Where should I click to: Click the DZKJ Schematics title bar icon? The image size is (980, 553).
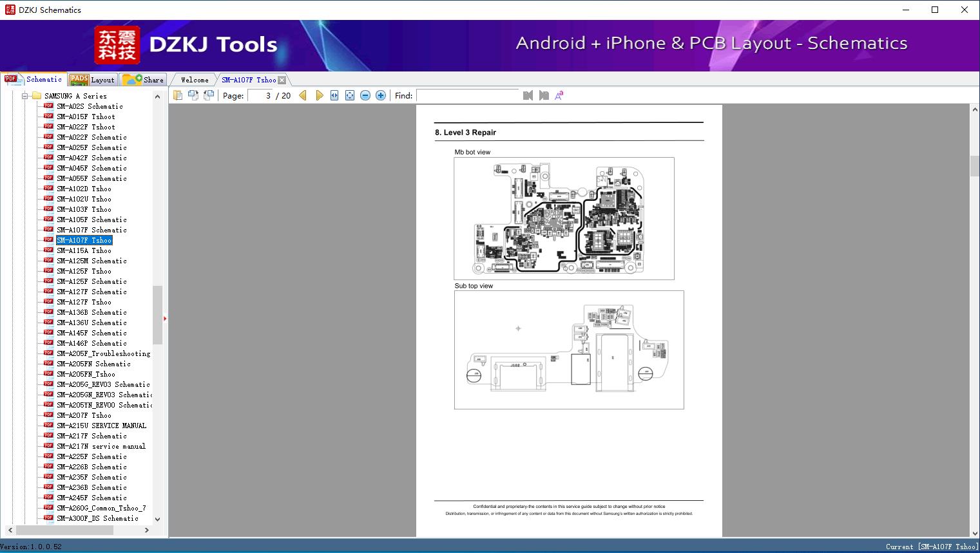click(10, 10)
